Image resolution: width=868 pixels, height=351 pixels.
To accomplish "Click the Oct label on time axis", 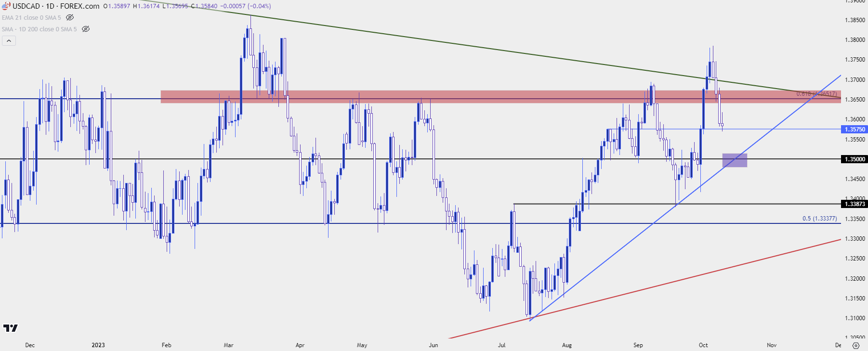I will pos(703,345).
